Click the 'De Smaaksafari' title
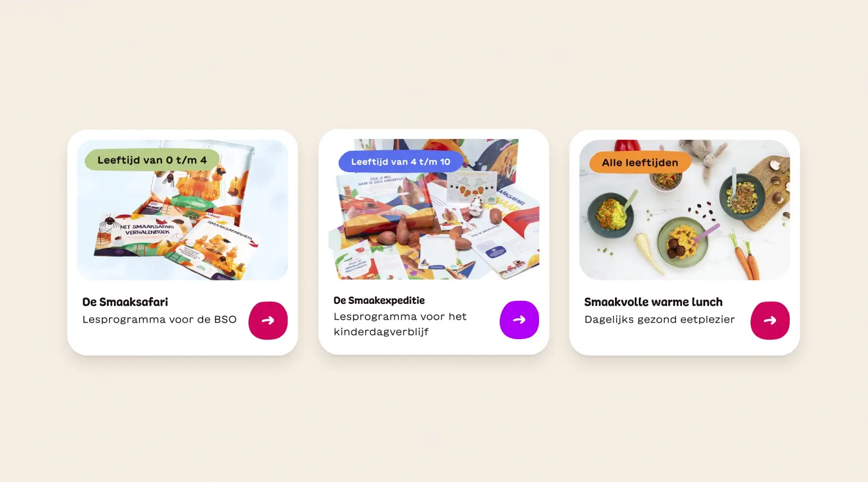The image size is (868, 482). coord(125,302)
